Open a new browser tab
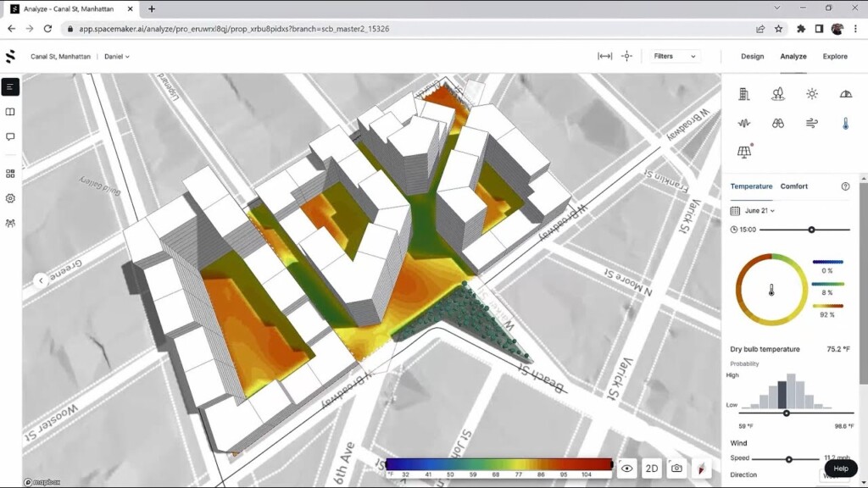Screen dimensions: 868x488 pos(151,8)
